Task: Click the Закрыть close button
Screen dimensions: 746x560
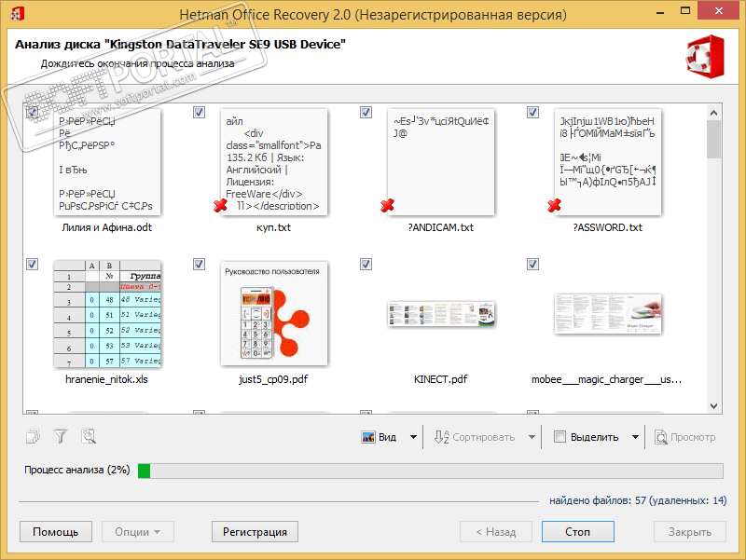Action: click(x=690, y=531)
